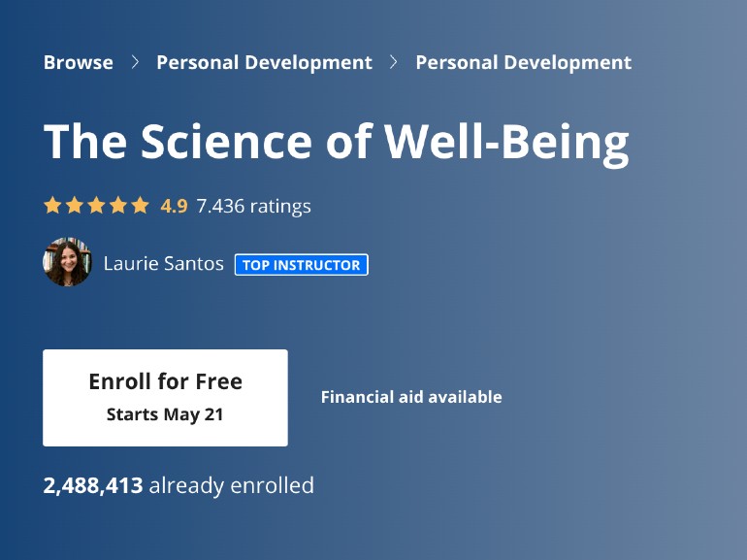Click the fifth rating star
Image resolution: width=747 pixels, height=560 pixels.
click(141, 206)
